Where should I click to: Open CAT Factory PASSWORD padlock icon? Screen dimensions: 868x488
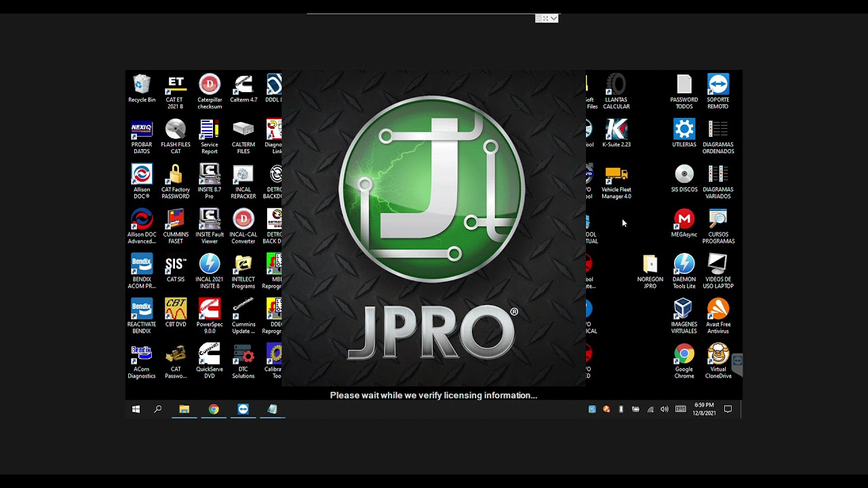pyautogui.click(x=176, y=182)
